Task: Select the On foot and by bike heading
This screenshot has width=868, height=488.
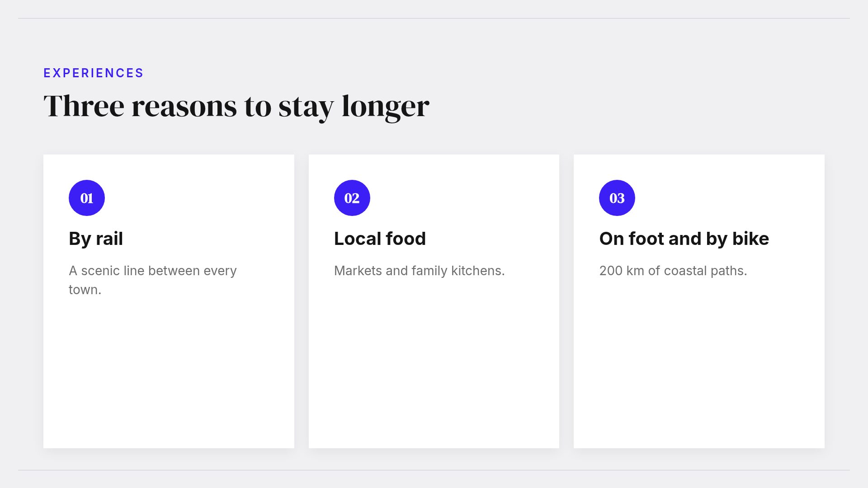Action: 684,239
